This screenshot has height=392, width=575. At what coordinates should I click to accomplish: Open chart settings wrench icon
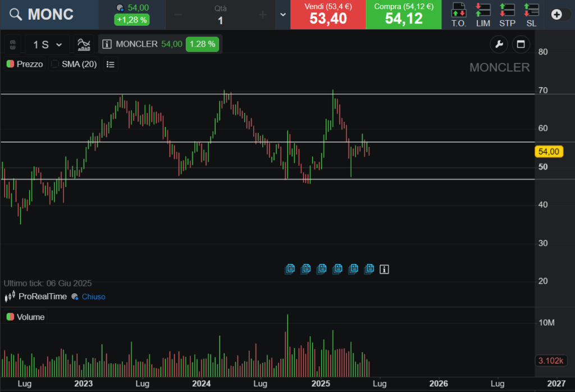tap(498, 44)
